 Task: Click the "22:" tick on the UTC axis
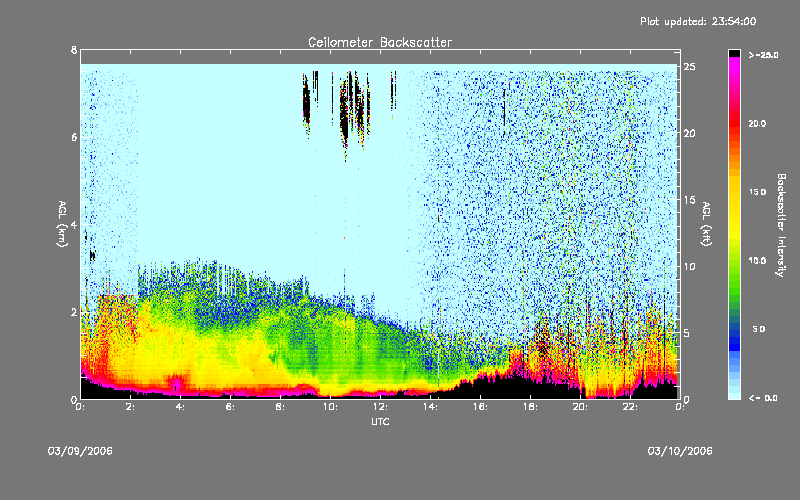[630, 407]
